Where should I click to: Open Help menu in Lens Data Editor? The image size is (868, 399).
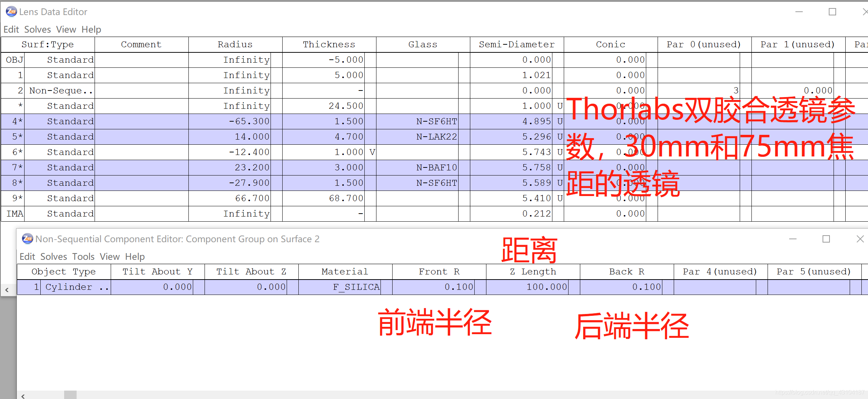[x=91, y=29]
